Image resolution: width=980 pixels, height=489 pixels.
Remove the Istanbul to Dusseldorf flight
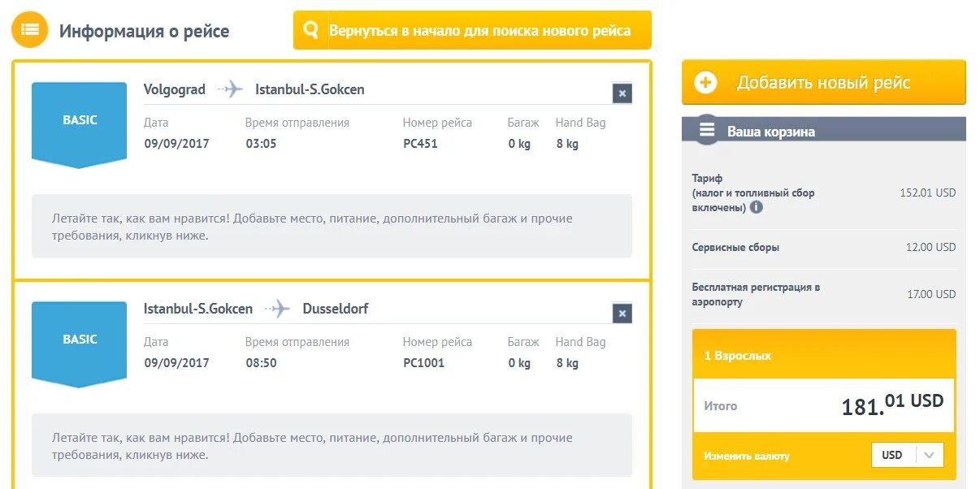tap(622, 313)
